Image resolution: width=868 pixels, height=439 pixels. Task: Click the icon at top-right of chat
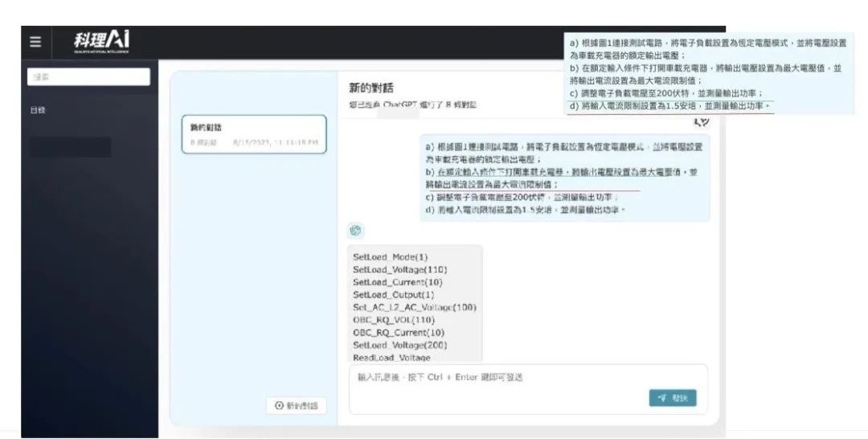pos(701,121)
